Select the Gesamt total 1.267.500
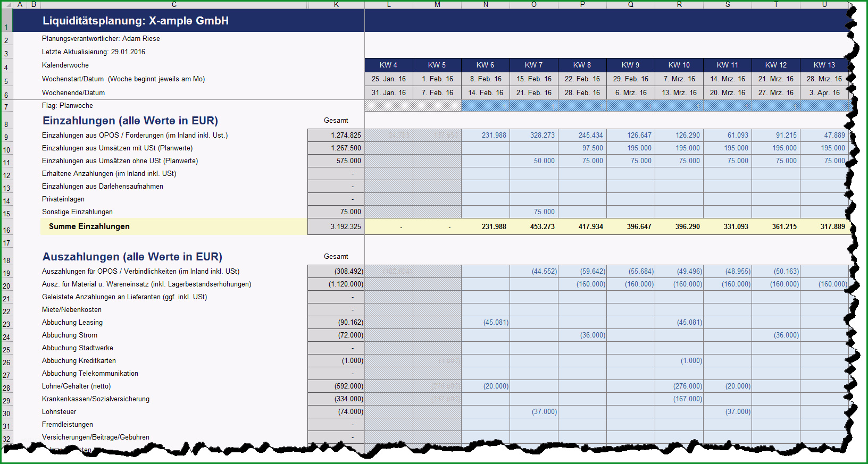This screenshot has height=464, width=868. tap(336, 148)
